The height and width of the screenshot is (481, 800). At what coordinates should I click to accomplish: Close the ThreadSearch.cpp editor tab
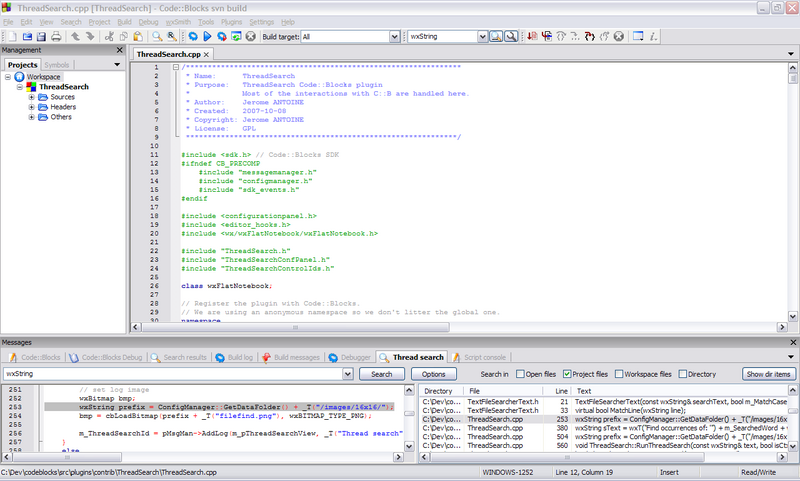[206, 55]
